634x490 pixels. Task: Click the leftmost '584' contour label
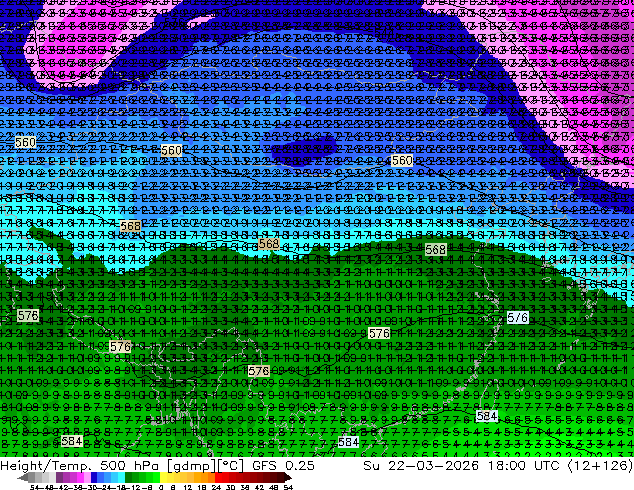72,441
